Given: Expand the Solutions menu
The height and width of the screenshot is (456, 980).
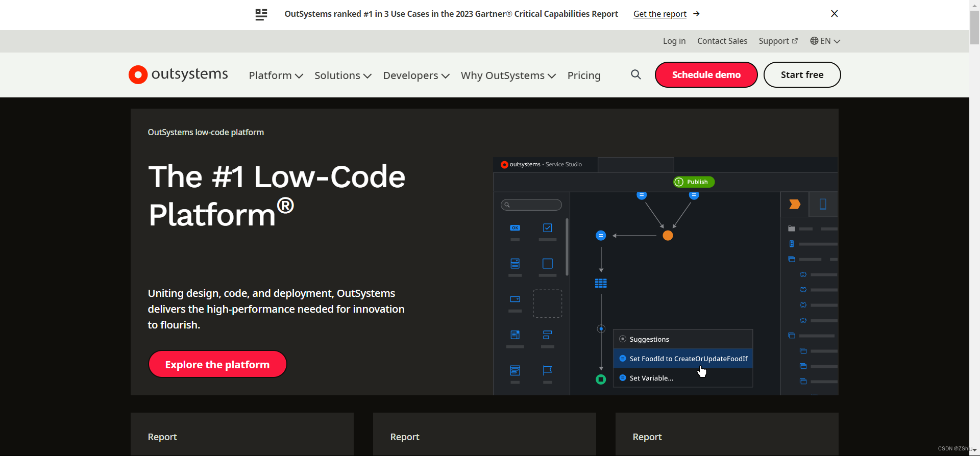Looking at the screenshot, I should click(342, 75).
